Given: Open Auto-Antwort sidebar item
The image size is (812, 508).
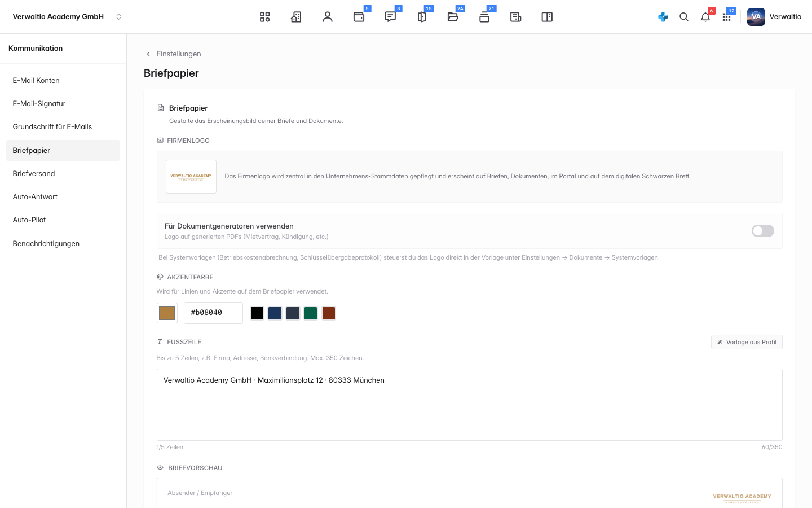Looking at the screenshot, I should coord(63,197).
